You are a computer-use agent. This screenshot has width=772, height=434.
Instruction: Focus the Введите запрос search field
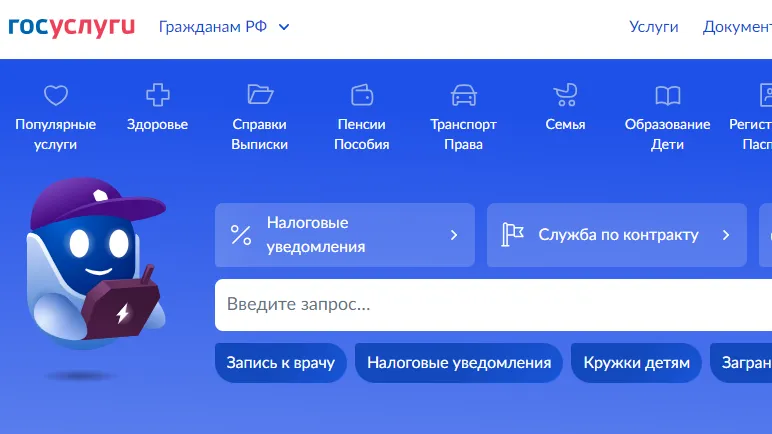tap(493, 305)
